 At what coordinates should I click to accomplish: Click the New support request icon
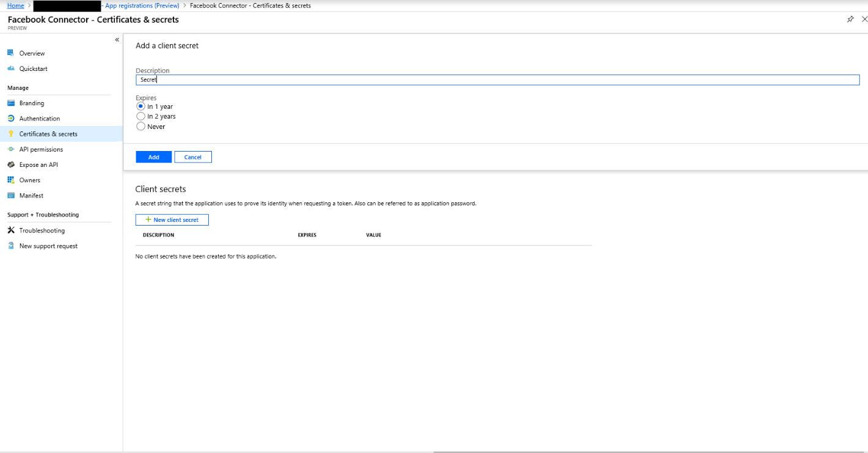[x=11, y=245]
